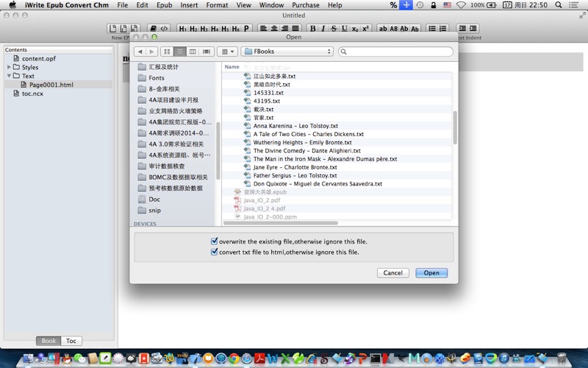Open the Epub menu
This screenshot has height=368, width=588.
click(x=164, y=5)
